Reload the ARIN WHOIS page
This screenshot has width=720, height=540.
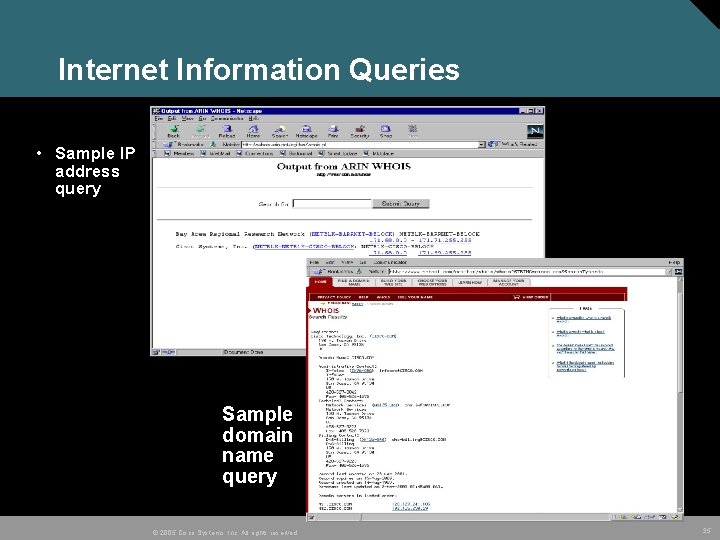coord(227,131)
